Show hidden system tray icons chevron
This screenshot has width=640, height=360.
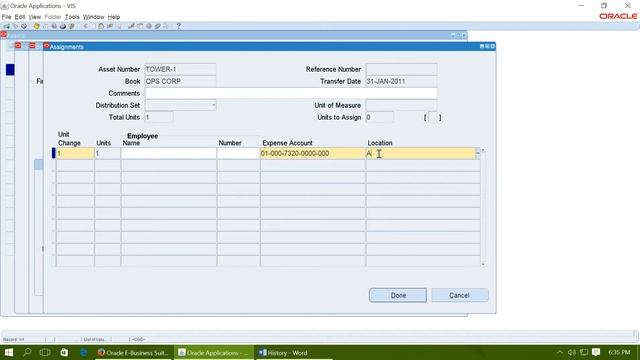[x=560, y=352]
